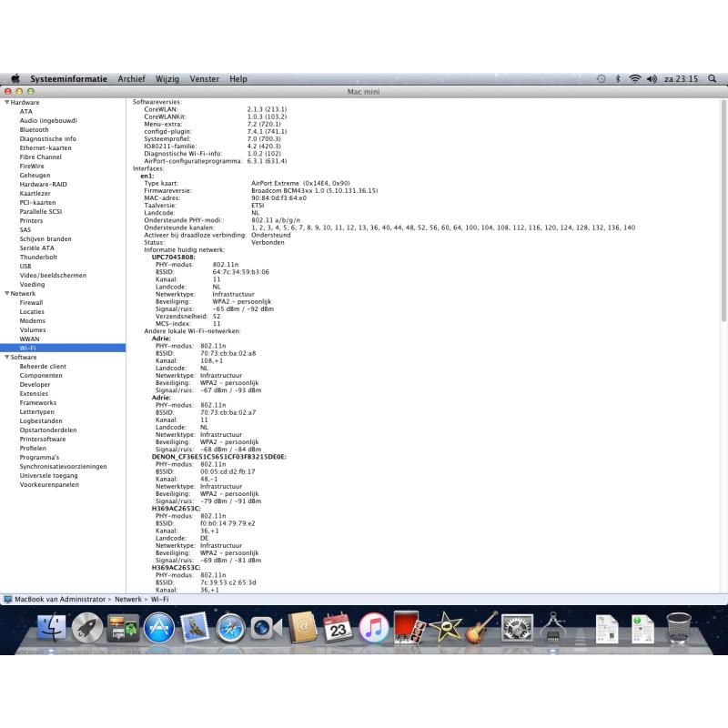Open the Venster menu
The height and width of the screenshot is (728, 728).
pyautogui.click(x=204, y=79)
